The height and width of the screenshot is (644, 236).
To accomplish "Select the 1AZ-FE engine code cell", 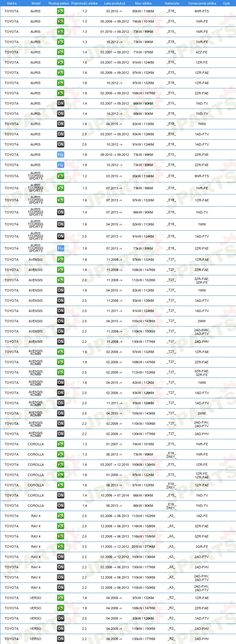I will click(202, 516).
